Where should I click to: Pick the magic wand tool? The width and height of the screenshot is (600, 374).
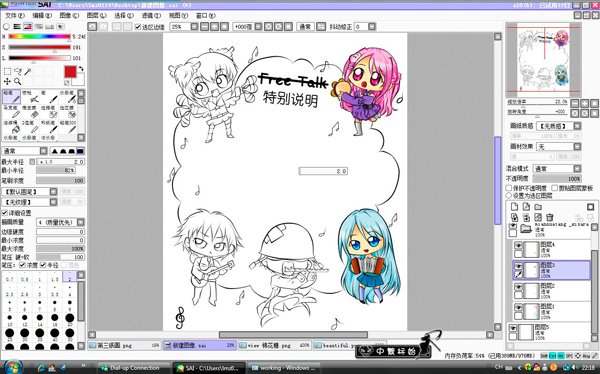(x=28, y=72)
